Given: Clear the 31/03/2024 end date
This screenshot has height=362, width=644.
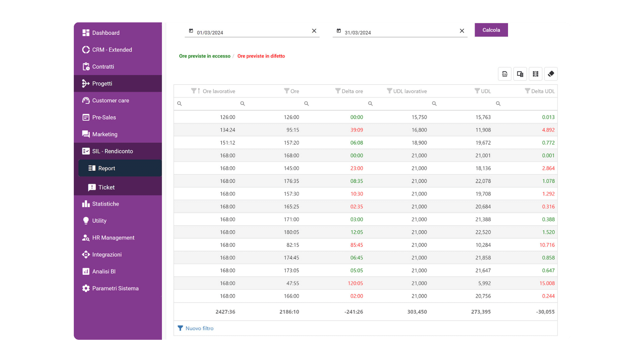Looking at the screenshot, I should [x=462, y=31].
